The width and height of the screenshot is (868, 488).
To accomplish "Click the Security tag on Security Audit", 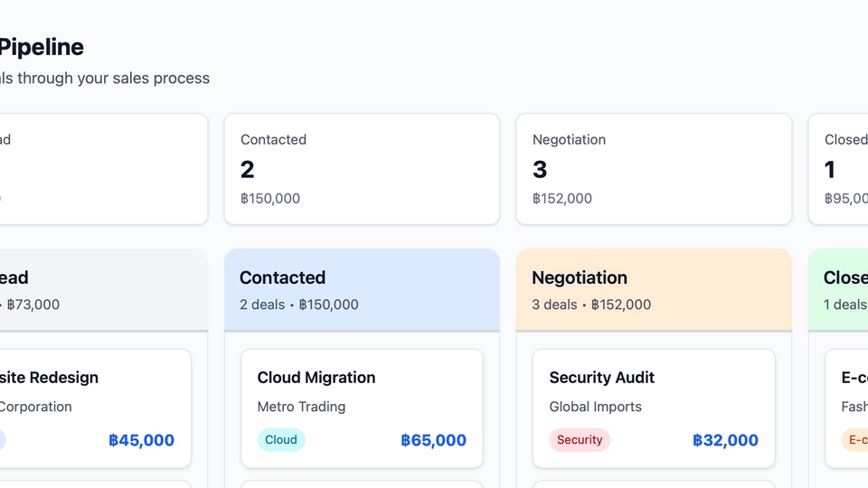I will 580,440.
